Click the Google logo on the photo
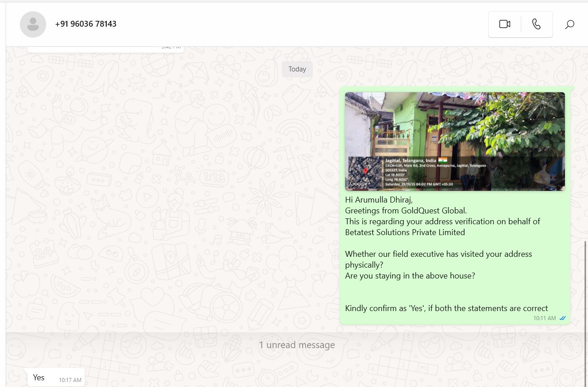The image size is (588, 387). tap(359, 184)
